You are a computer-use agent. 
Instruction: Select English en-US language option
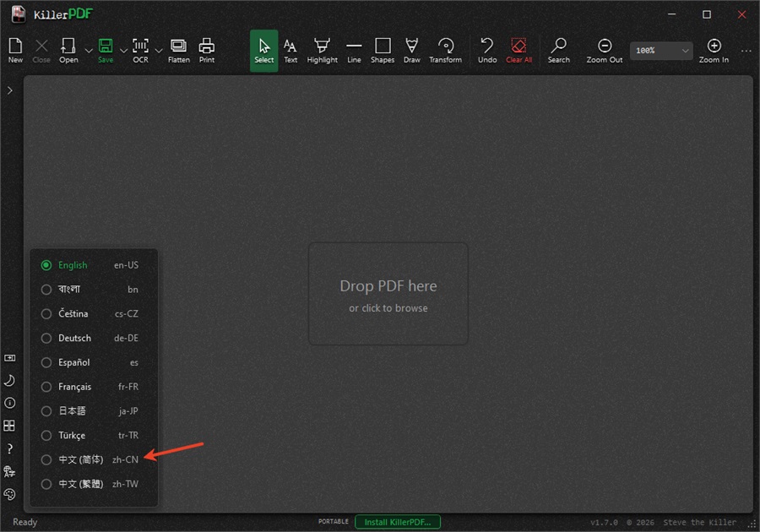tap(93, 265)
